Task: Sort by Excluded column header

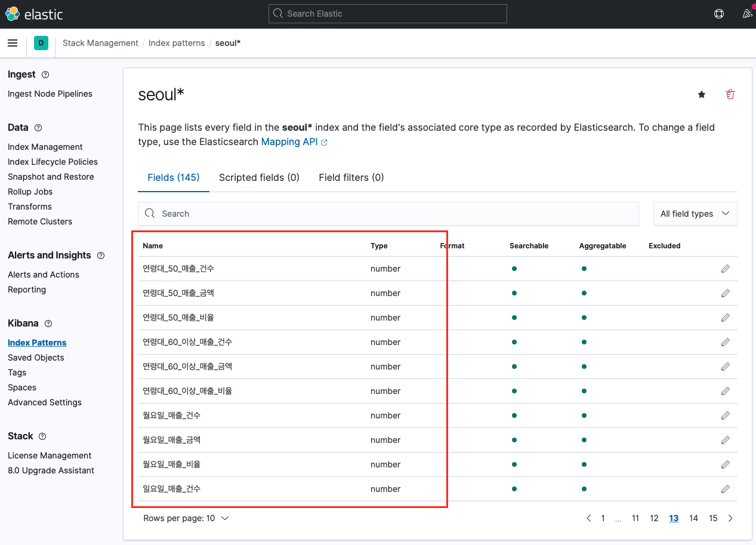Action: pos(665,246)
